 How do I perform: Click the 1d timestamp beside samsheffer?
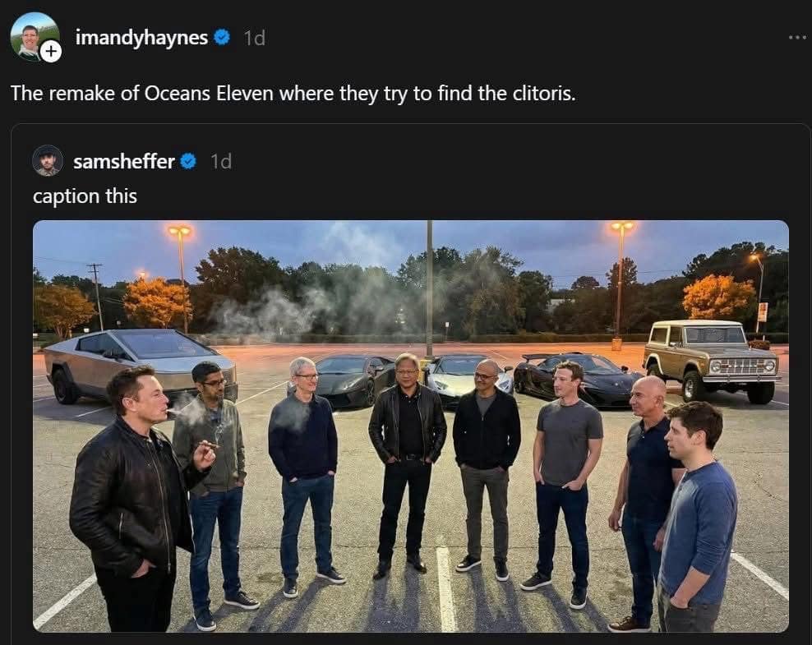pyautogui.click(x=221, y=162)
